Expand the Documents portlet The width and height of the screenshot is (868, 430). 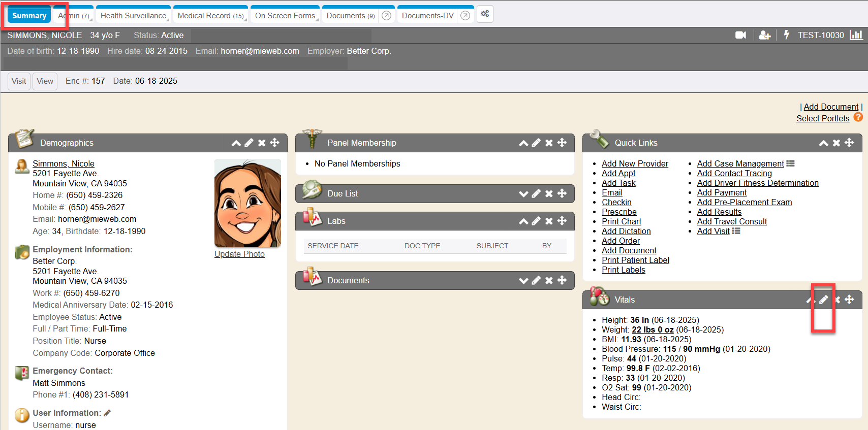coord(523,280)
